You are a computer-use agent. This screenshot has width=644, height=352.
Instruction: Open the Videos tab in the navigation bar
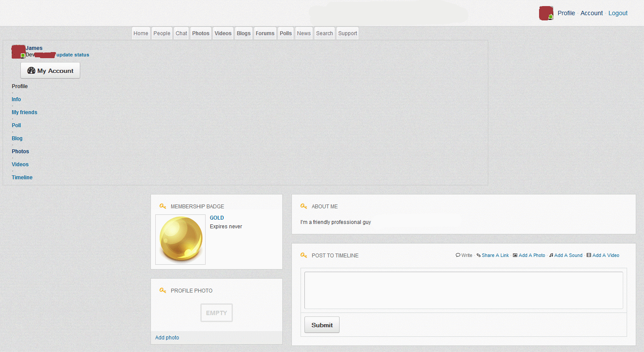point(223,33)
